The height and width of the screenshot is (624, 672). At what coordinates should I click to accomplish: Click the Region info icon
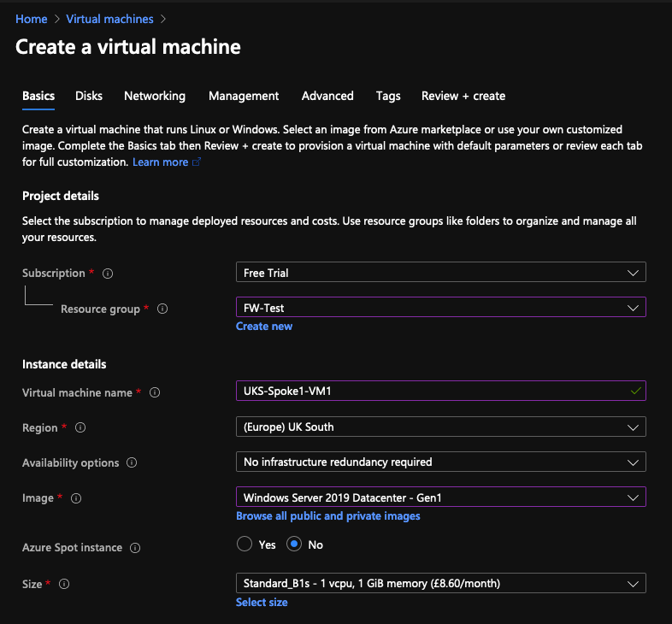click(x=80, y=427)
